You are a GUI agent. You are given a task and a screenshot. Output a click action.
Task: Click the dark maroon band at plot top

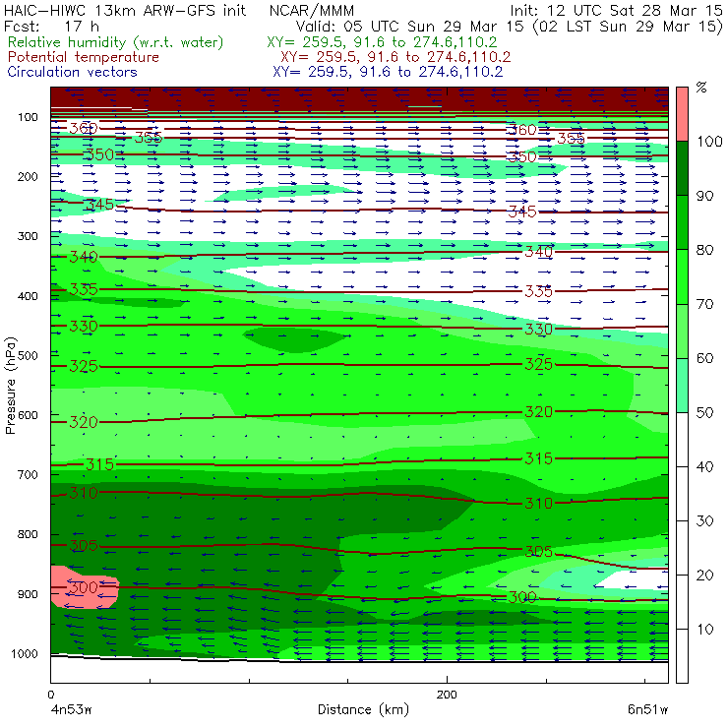[x=359, y=99]
